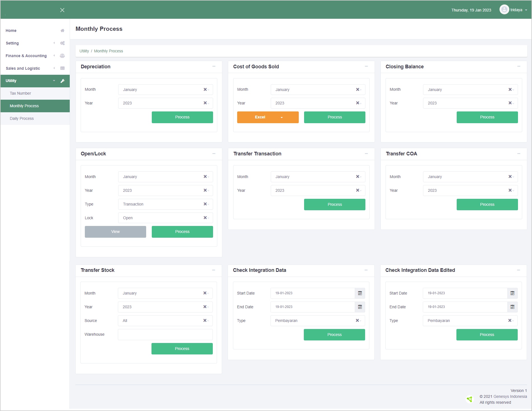Open Daily Process in the sidebar
The width and height of the screenshot is (532, 411).
(22, 118)
